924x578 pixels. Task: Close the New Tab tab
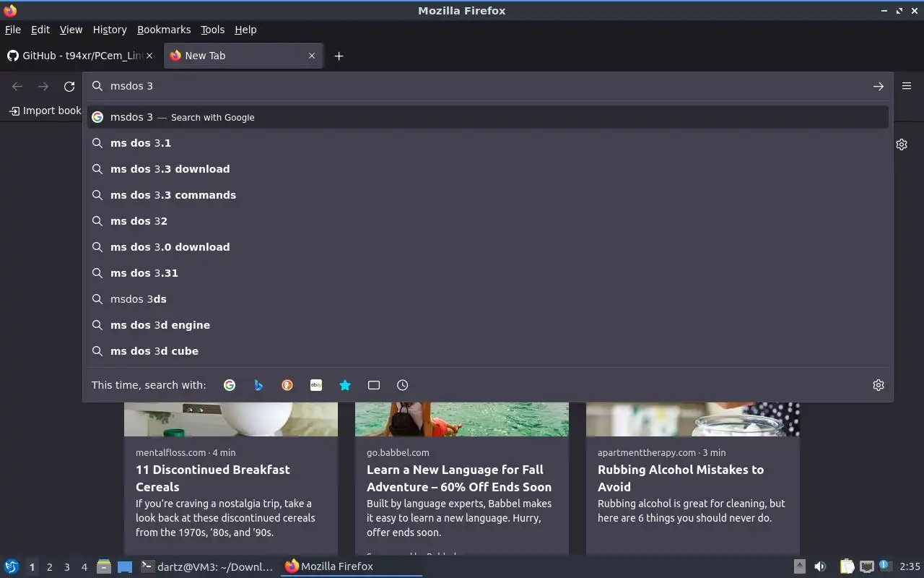tap(312, 56)
